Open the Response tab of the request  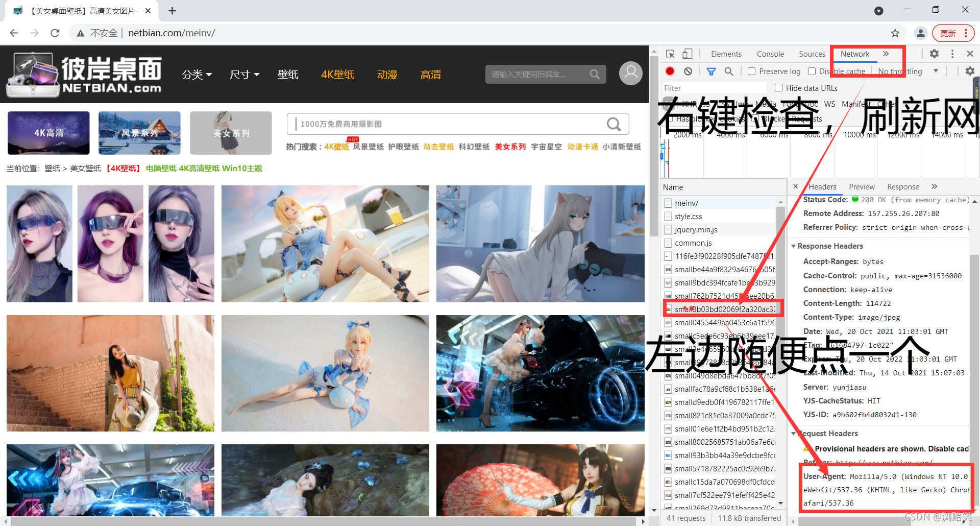point(903,187)
